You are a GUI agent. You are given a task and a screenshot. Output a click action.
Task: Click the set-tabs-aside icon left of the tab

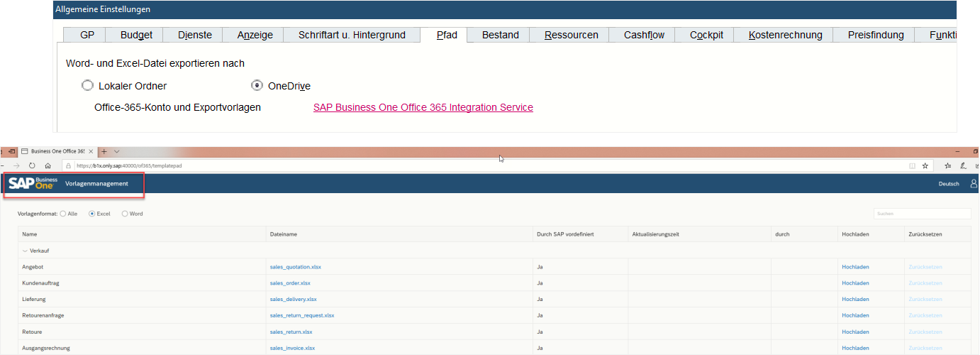pyautogui.click(x=11, y=151)
